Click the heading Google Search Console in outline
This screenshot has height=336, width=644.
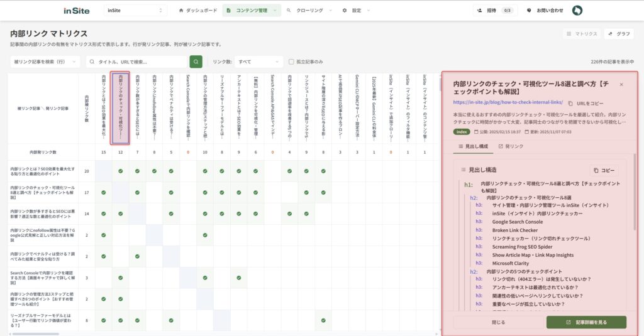(518, 222)
